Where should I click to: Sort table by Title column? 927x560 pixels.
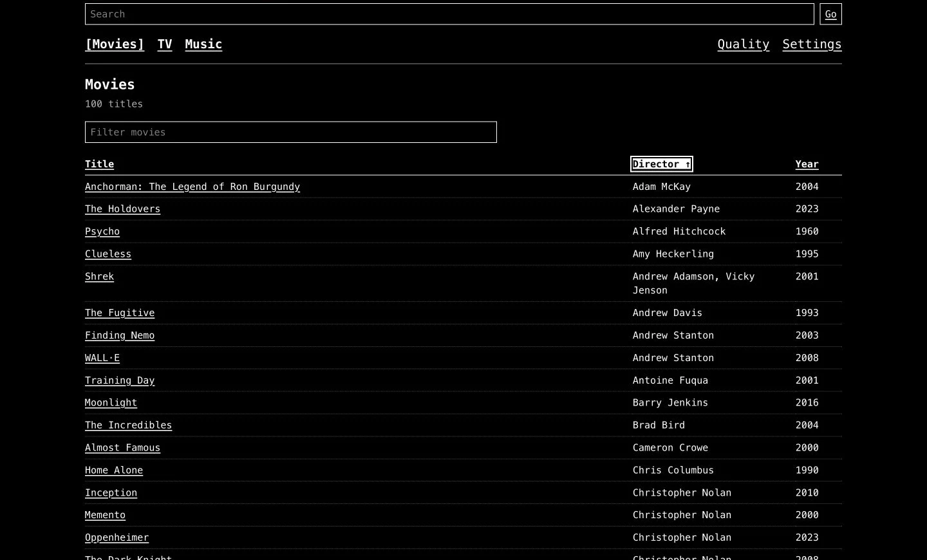99,164
